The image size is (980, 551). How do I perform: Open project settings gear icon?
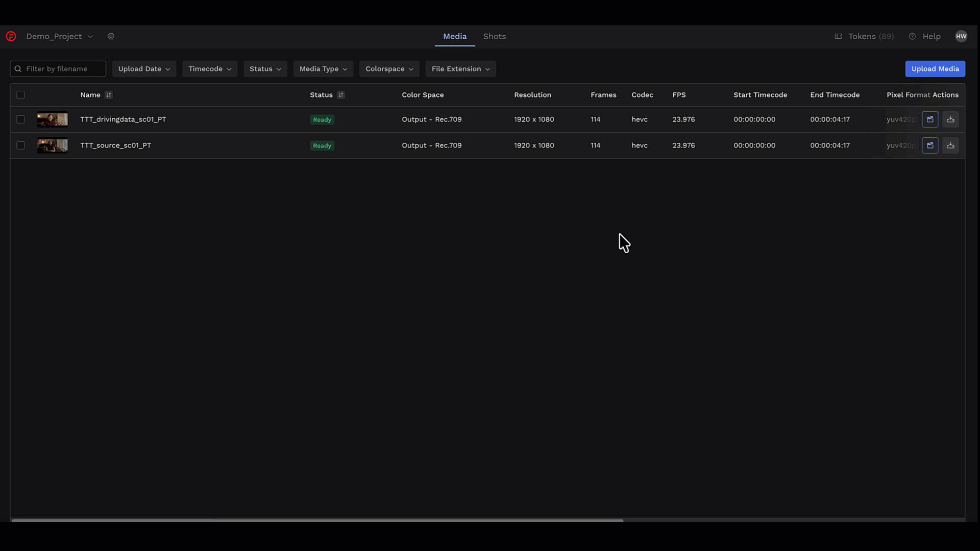[x=111, y=36]
